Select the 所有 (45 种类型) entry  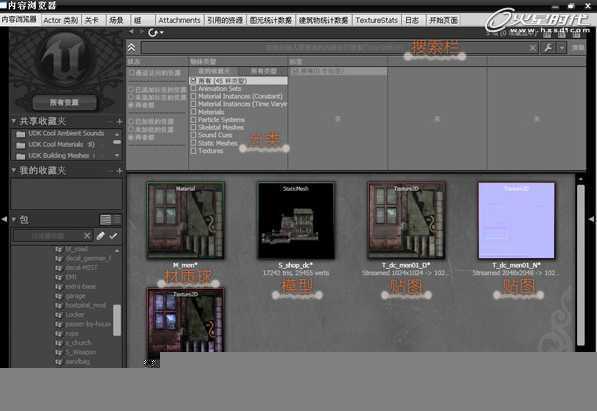point(238,81)
